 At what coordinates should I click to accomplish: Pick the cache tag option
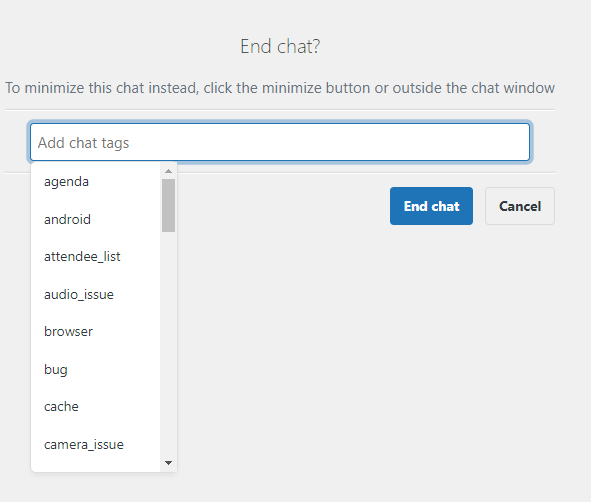tap(96, 407)
